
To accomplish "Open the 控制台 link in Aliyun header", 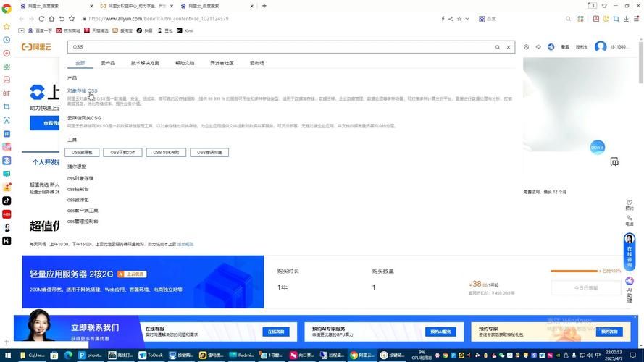I will click(582, 47).
